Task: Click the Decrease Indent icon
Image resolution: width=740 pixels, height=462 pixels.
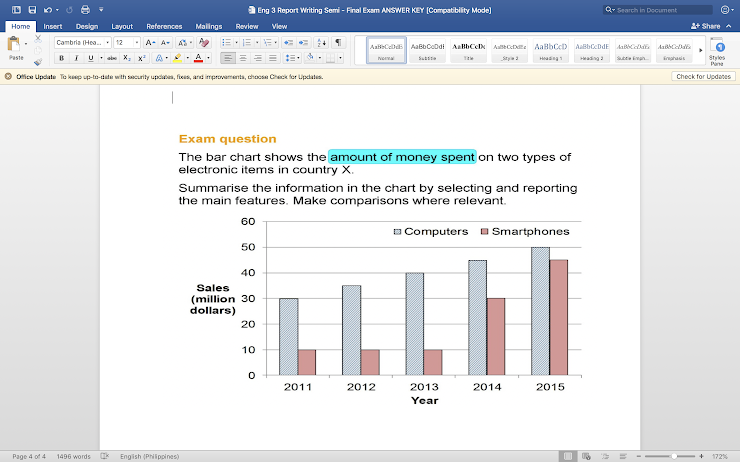Action: click(288, 42)
